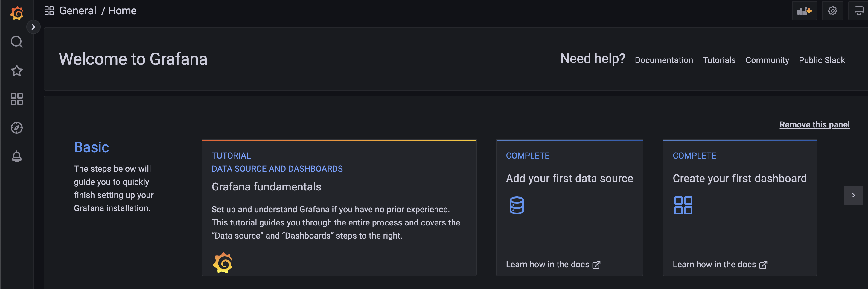The width and height of the screenshot is (868, 289).
Task: Open the Dashboards grid icon in sidebar
Action: (x=17, y=99)
